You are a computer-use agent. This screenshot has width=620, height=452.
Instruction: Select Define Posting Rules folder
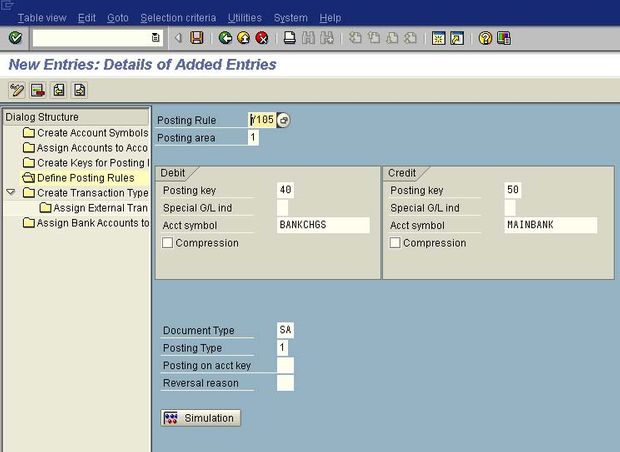[x=78, y=178]
